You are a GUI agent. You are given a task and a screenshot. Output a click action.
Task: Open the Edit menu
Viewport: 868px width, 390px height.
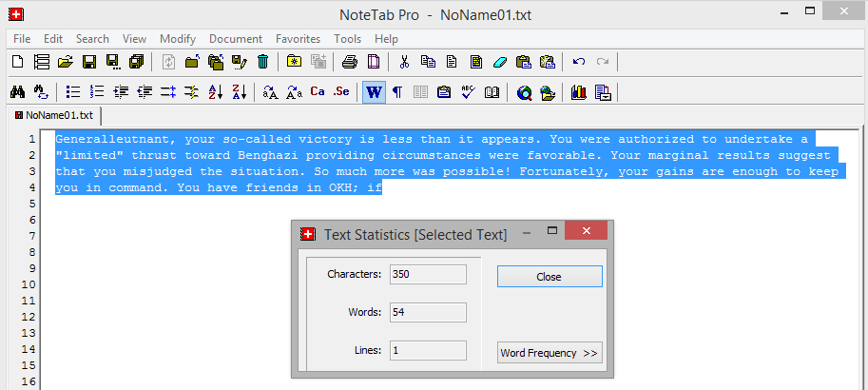53,39
